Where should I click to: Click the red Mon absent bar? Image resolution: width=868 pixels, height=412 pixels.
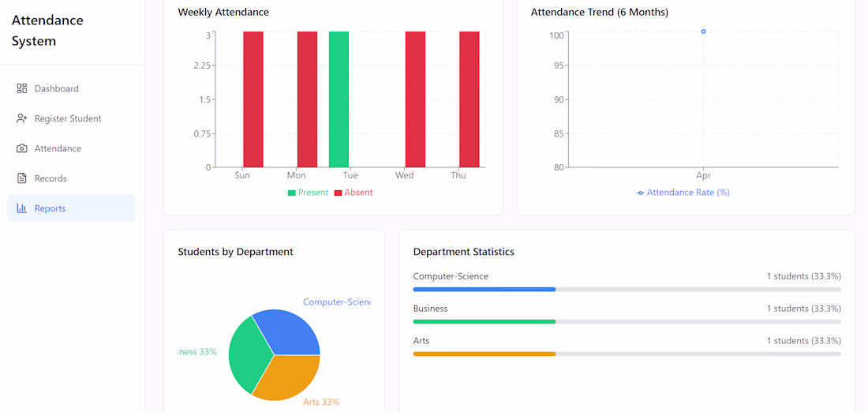307,99
